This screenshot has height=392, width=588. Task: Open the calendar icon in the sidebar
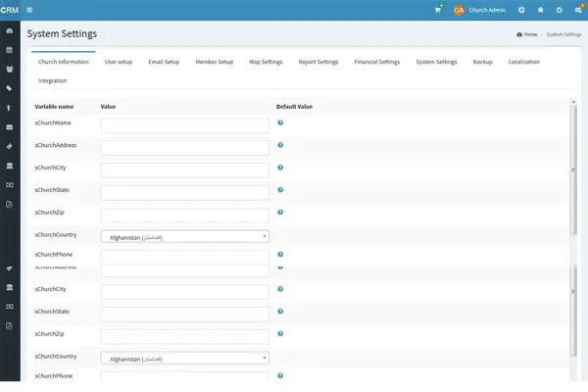point(10,50)
